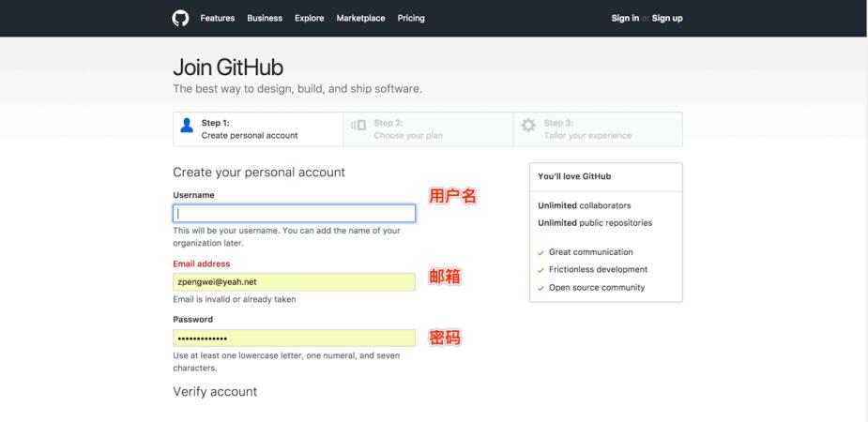This screenshot has width=868, height=422.
Task: Click the 'Verify account' heading
Action: point(215,392)
